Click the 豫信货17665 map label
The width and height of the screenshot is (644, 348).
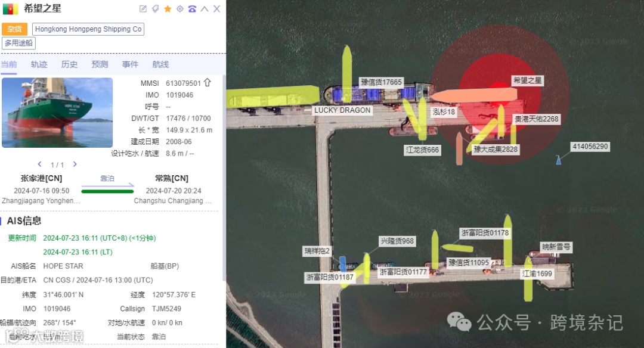(x=381, y=82)
